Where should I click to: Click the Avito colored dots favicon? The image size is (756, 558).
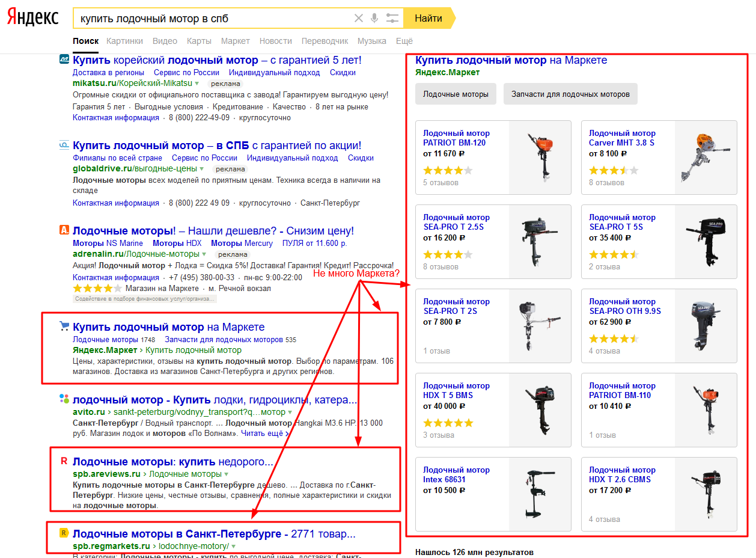[x=64, y=399]
